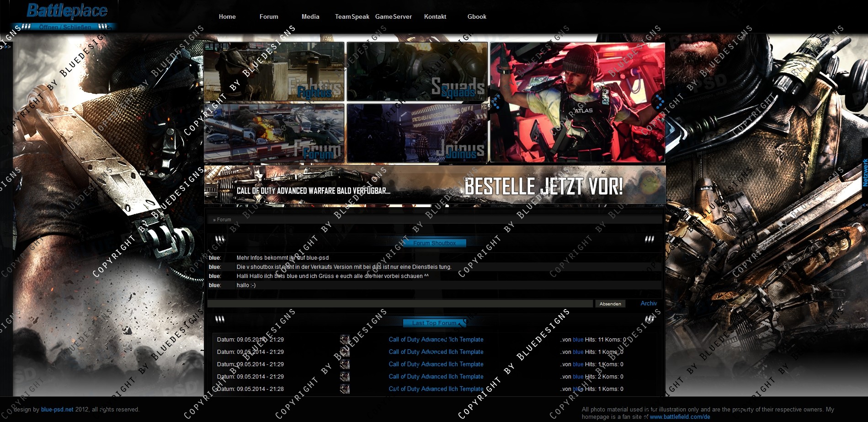Open the thread link dated 21:28
This screenshot has width=868, height=422.
tap(436, 389)
